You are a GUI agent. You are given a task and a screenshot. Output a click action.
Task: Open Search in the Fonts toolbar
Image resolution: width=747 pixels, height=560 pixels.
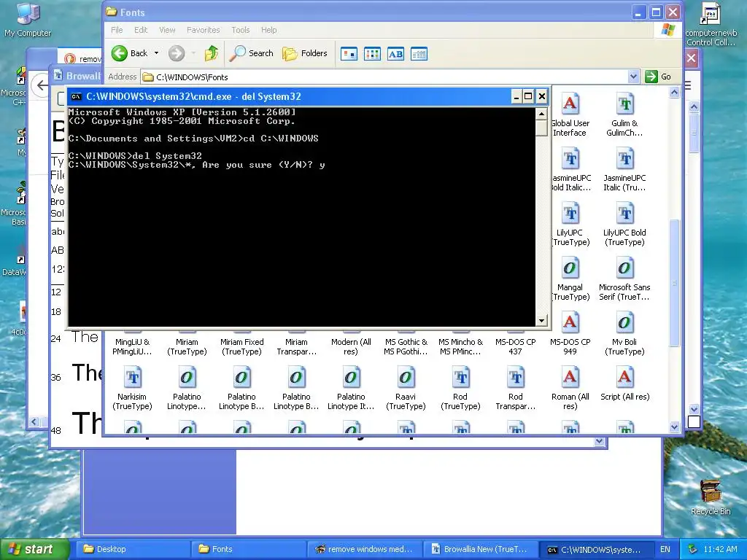coord(252,53)
